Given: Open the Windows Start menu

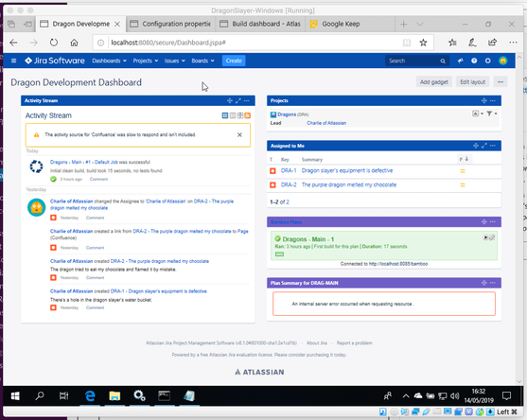Looking at the screenshot, I should coord(15,396).
